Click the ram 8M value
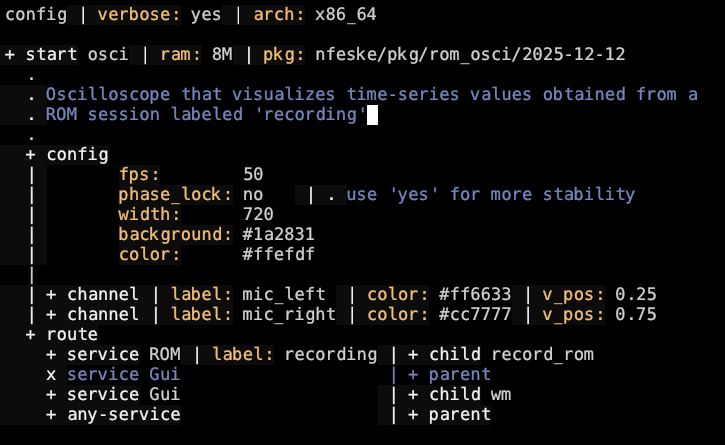 [x=222, y=54]
